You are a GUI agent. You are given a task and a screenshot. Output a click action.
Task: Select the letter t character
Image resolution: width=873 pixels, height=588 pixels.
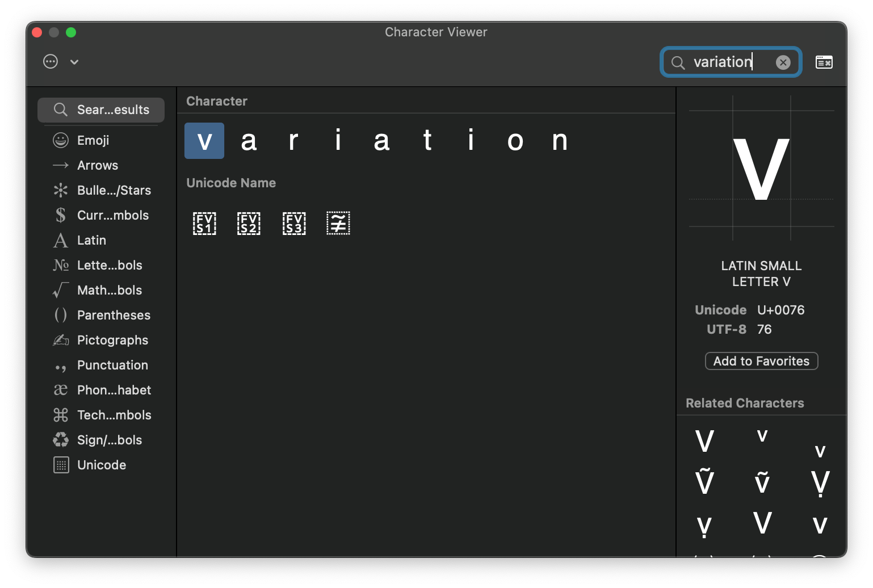pyautogui.click(x=427, y=141)
